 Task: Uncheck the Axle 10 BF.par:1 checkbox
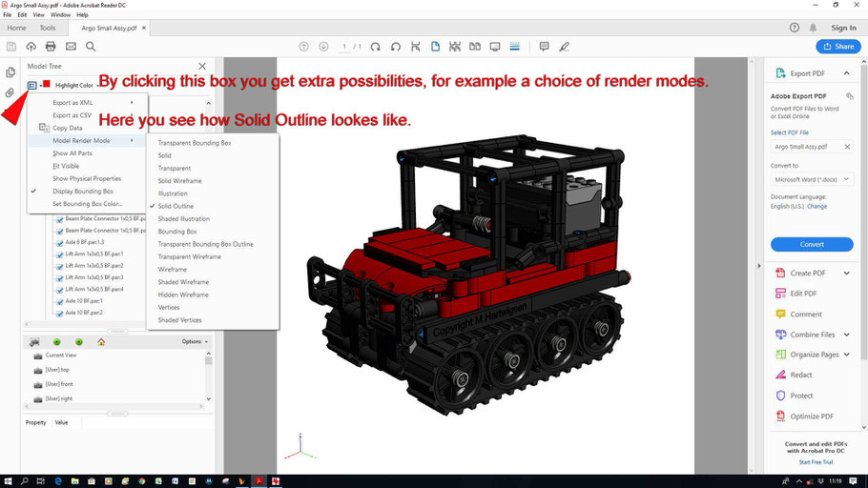click(60, 301)
